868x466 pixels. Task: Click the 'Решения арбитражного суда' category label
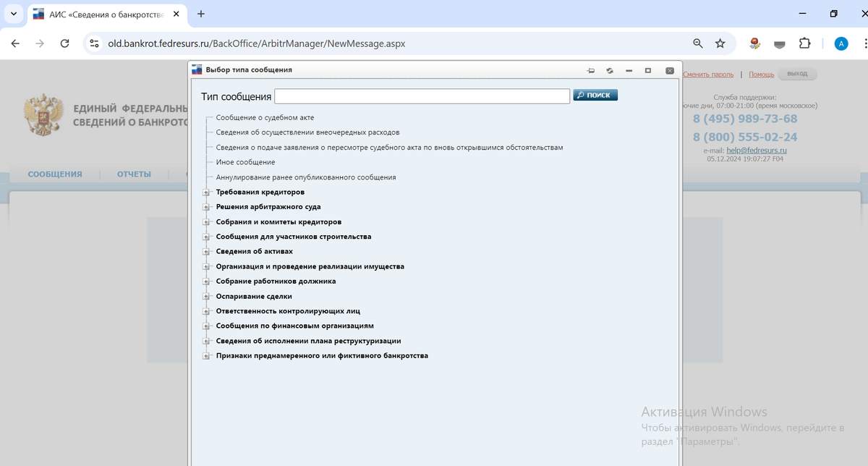268,207
